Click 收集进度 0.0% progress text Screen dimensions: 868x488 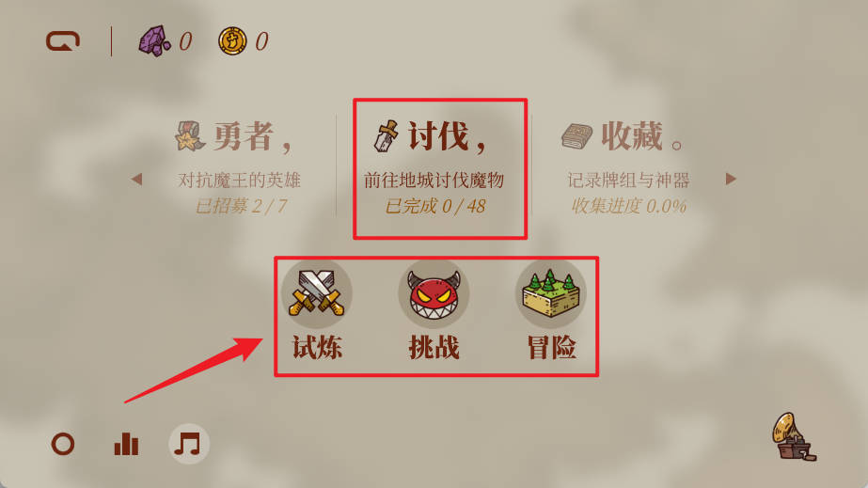628,206
